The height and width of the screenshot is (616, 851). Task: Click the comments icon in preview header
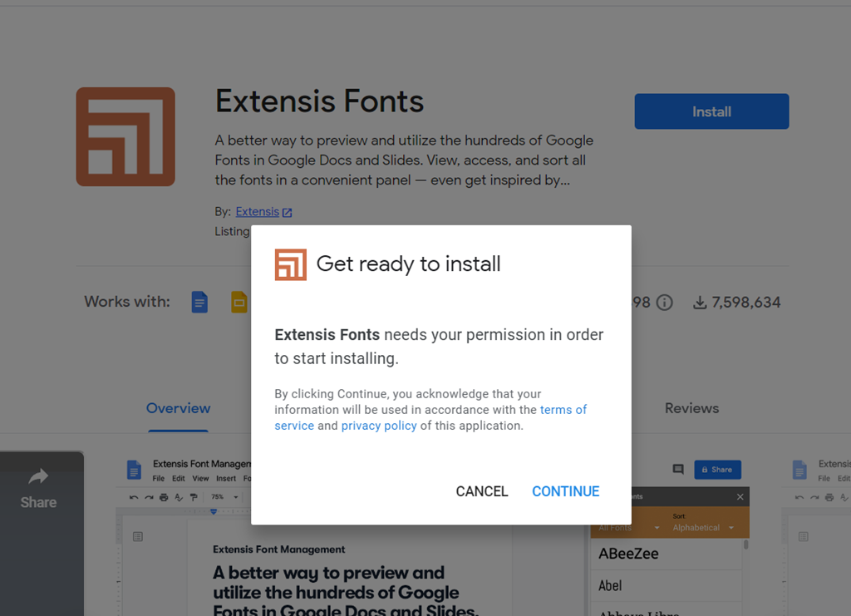coord(678,470)
